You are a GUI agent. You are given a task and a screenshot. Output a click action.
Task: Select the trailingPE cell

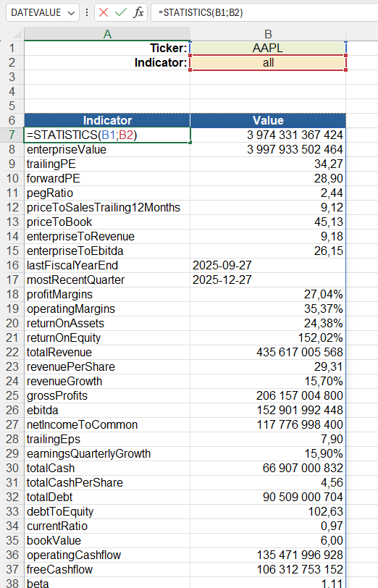[107, 164]
